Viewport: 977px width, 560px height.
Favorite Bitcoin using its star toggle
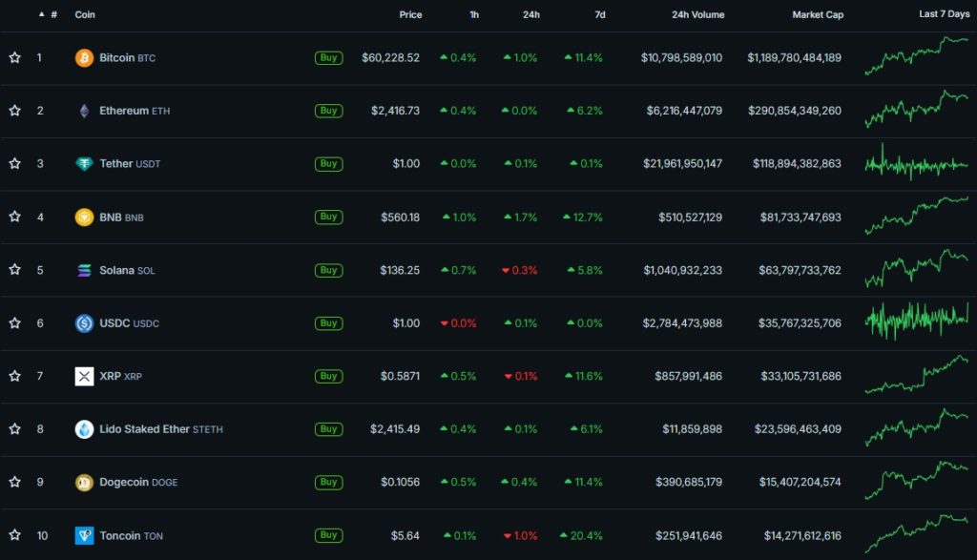13,57
